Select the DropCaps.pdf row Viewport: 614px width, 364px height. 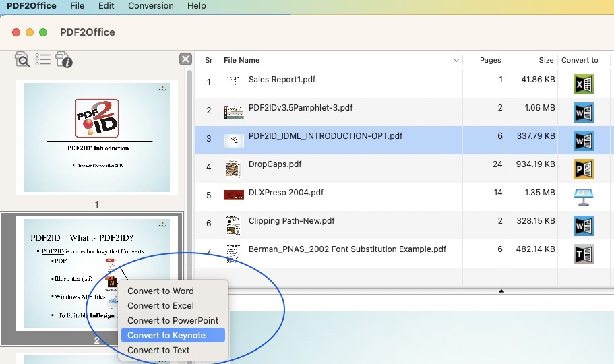(x=337, y=165)
